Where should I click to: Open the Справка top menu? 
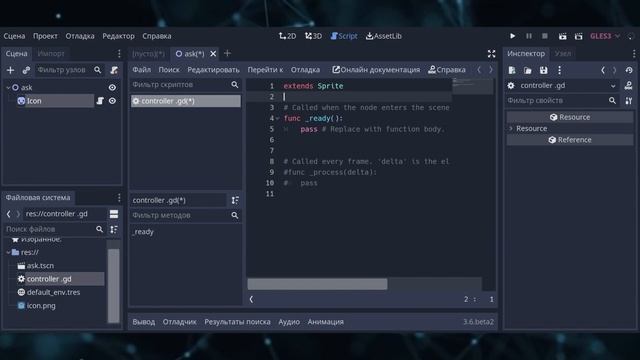tap(157, 36)
